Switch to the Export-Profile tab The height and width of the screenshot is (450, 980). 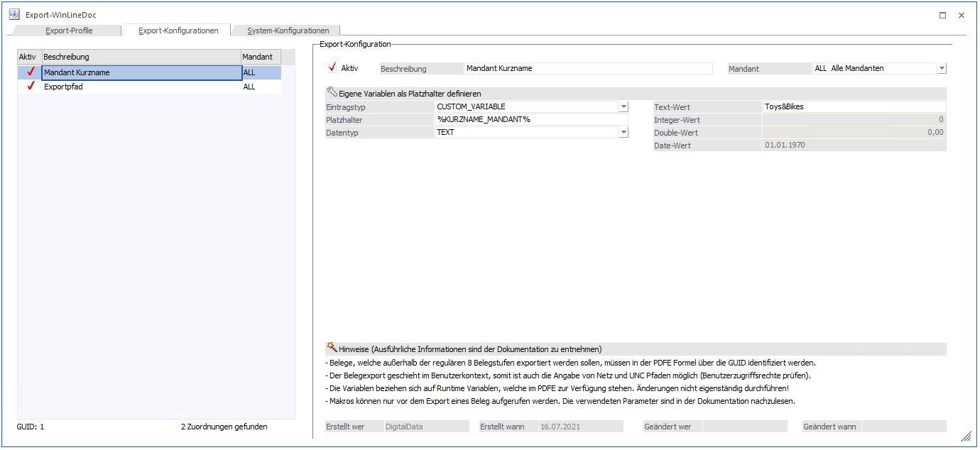[69, 31]
